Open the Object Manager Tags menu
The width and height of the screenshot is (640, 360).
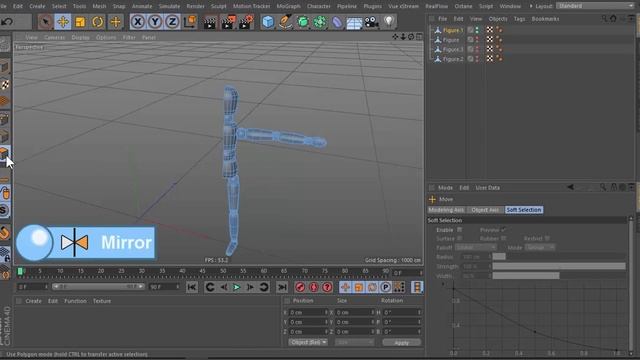click(519, 19)
